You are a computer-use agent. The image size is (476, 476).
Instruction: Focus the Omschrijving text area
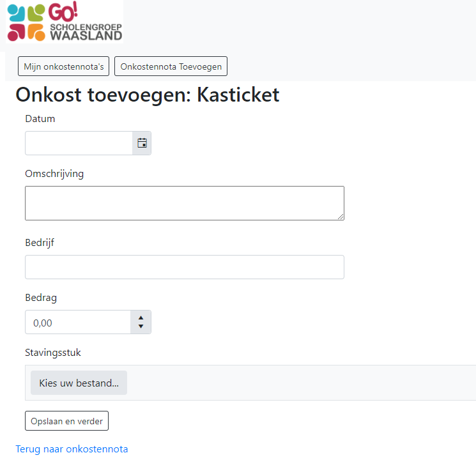[x=184, y=203]
